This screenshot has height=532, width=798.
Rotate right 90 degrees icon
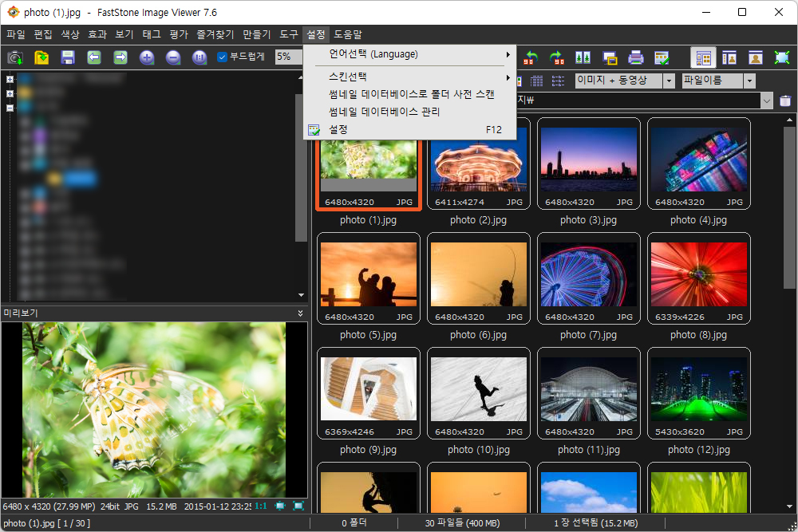pyautogui.click(x=557, y=57)
